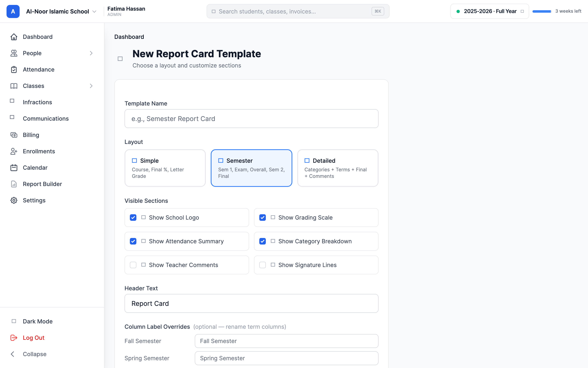The width and height of the screenshot is (588, 368).
Task: Uncheck the Show Grading Scale checkbox
Action: coord(262,218)
